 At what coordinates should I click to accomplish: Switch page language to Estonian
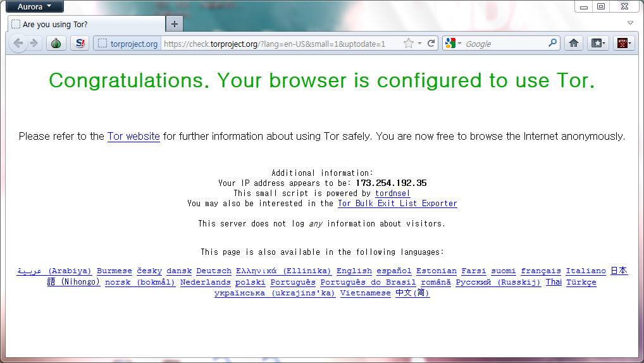[436, 271]
